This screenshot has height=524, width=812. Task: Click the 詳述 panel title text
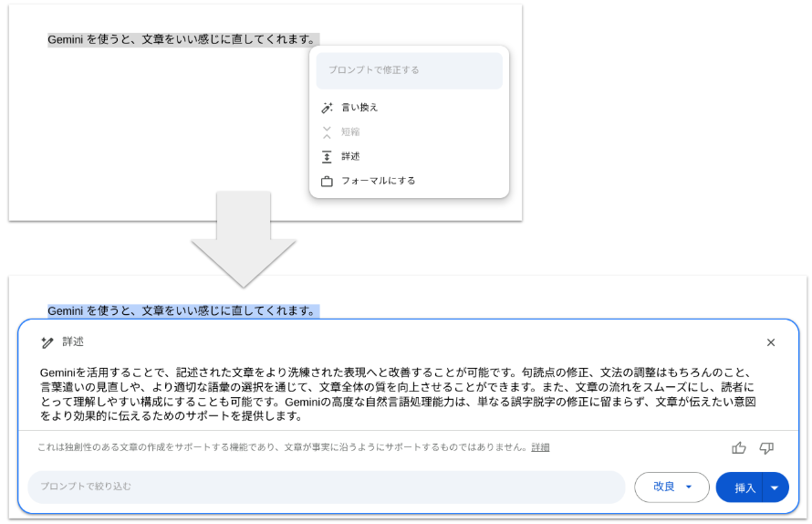73,341
